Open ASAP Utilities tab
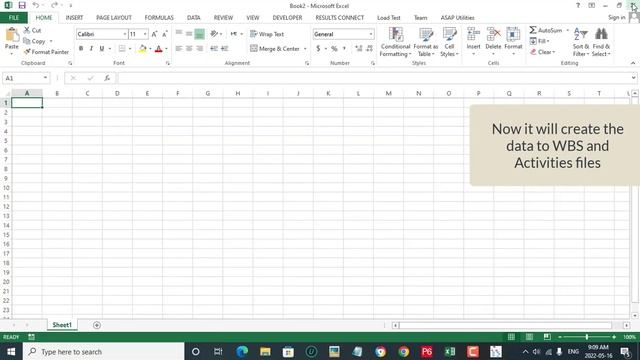The width and height of the screenshot is (640, 360). pos(458,18)
